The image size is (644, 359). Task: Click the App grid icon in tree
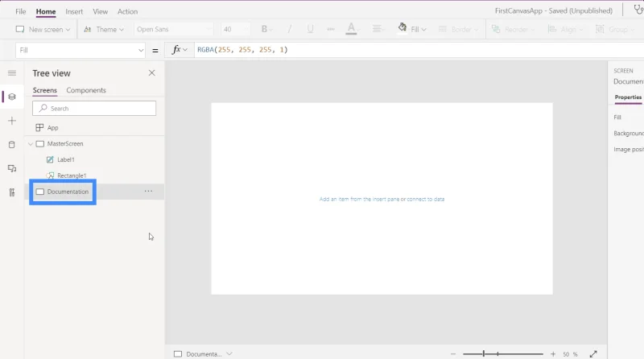click(x=39, y=128)
